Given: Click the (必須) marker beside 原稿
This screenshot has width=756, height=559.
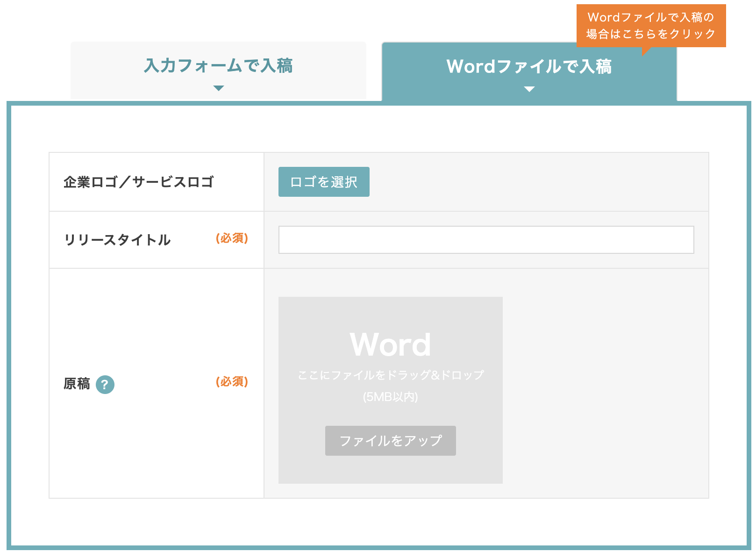Looking at the screenshot, I should click(232, 382).
